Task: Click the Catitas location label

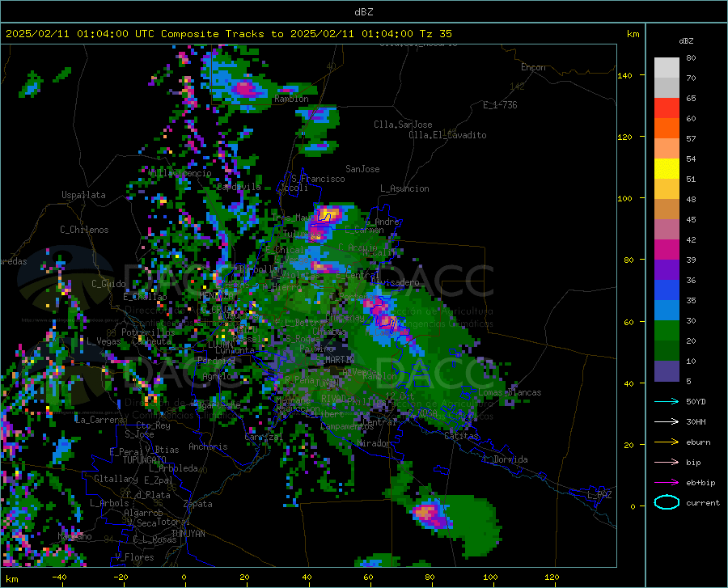Action: [461, 436]
